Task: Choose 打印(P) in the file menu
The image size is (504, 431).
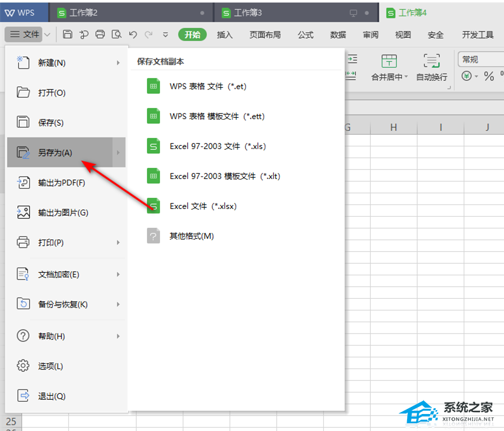Action: (66, 242)
